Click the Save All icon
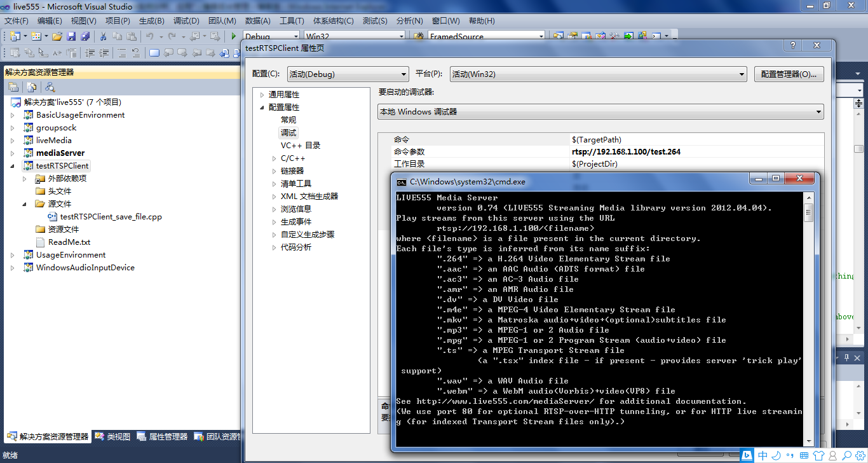This screenshot has height=463, width=868. (85, 36)
